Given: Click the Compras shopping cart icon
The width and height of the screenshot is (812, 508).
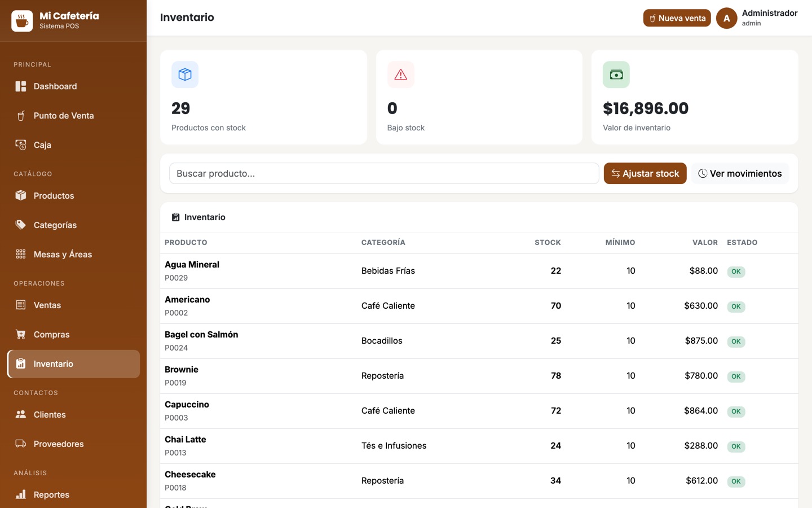Looking at the screenshot, I should click(x=21, y=334).
